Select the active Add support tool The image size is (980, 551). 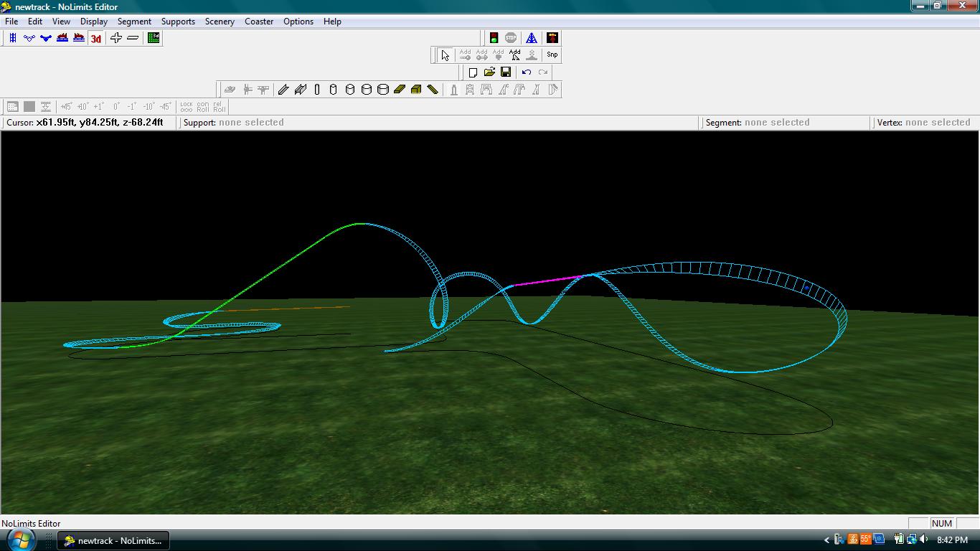(514, 55)
